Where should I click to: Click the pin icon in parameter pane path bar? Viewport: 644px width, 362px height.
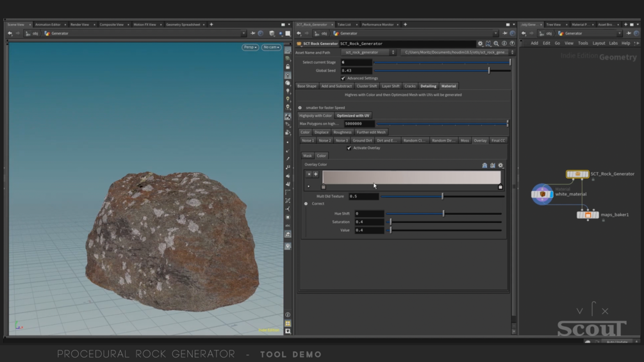[x=505, y=34]
